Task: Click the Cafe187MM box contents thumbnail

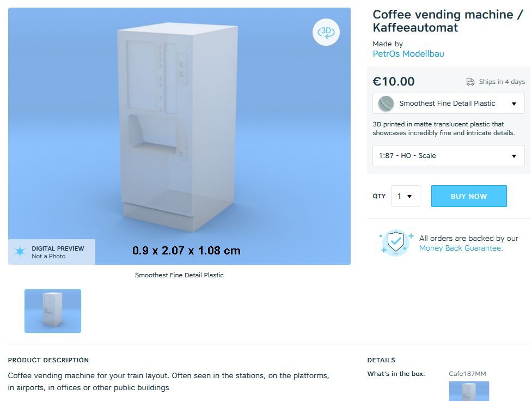Action: click(x=469, y=391)
